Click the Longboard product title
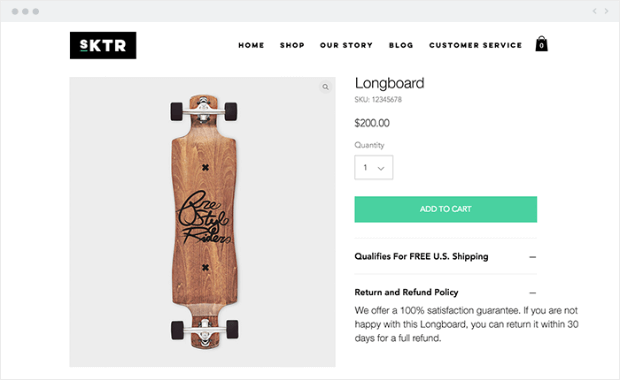 click(389, 83)
